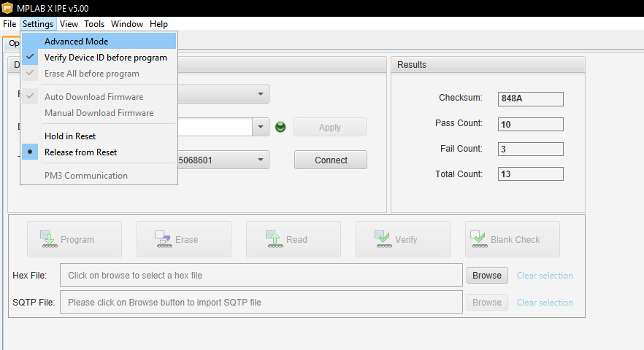Image resolution: width=644 pixels, height=350 pixels.
Task: Toggle Erase All before program option
Action: pyautogui.click(x=99, y=74)
